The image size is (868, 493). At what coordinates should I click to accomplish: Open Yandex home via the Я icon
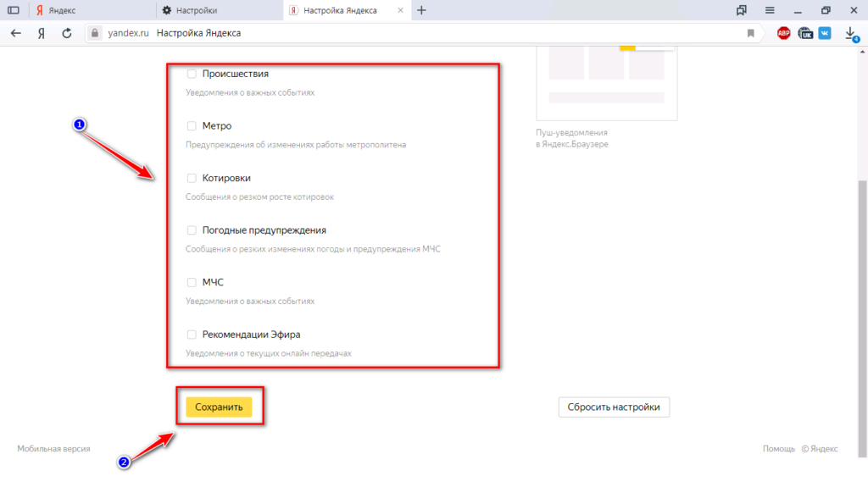point(41,33)
